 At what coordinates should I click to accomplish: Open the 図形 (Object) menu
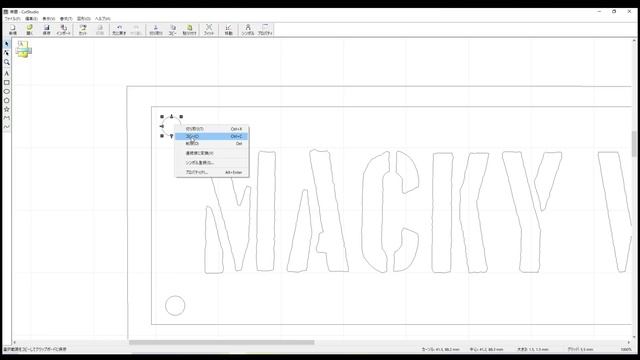point(84,19)
